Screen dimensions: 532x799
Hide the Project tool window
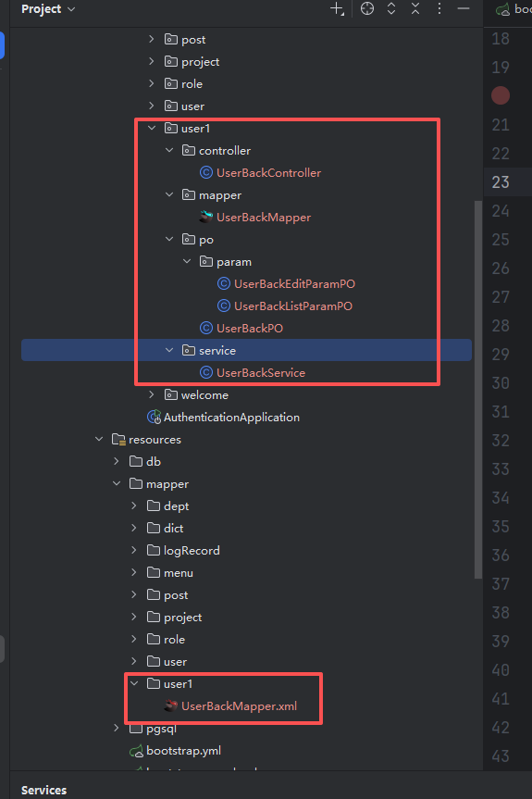(464, 8)
